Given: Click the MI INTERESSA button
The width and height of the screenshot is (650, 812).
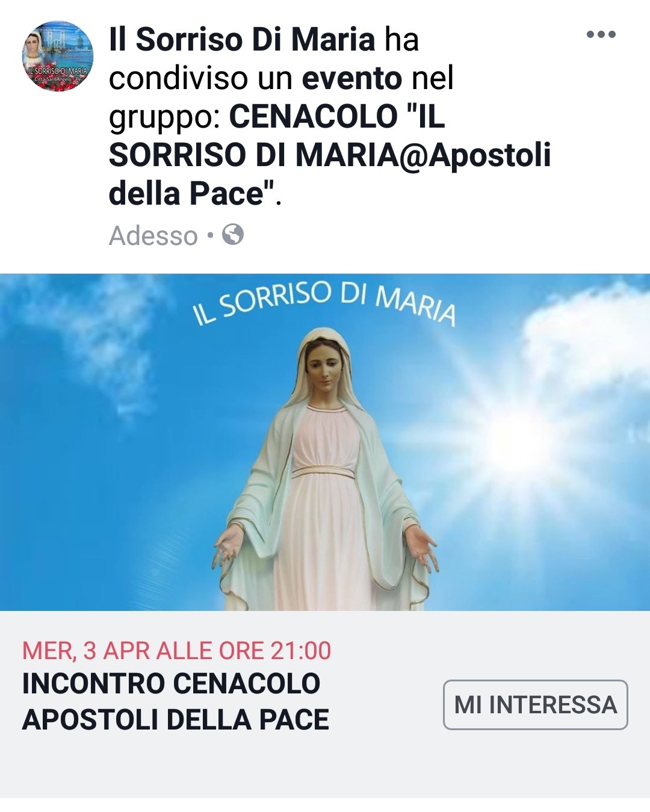Looking at the screenshot, I should point(536,705).
